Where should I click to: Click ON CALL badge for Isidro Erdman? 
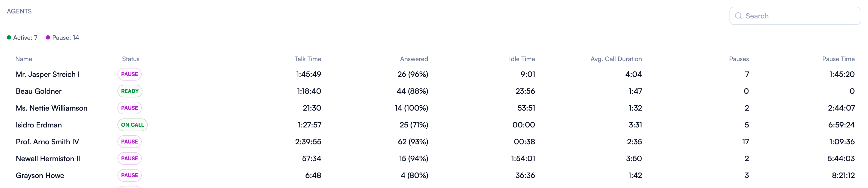coord(132,125)
